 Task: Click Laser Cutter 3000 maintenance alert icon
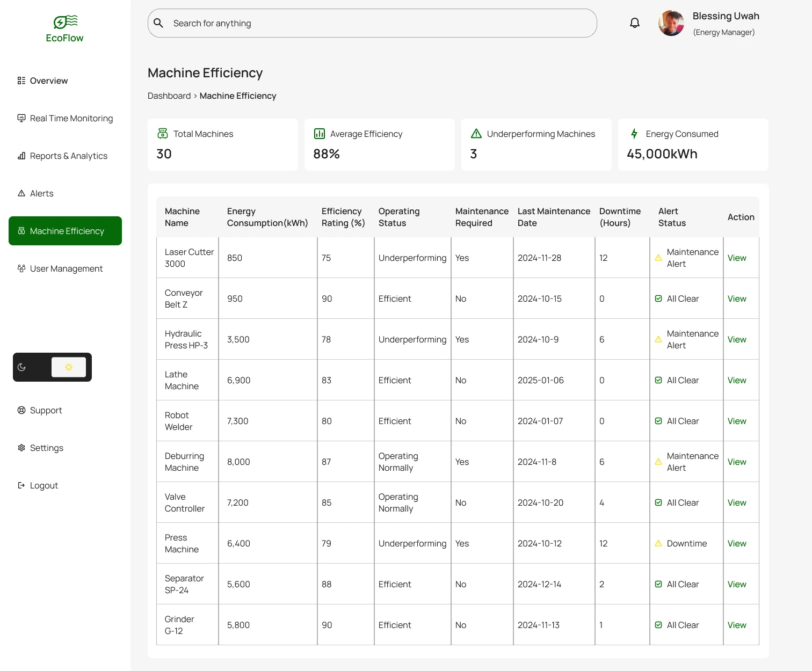point(658,258)
